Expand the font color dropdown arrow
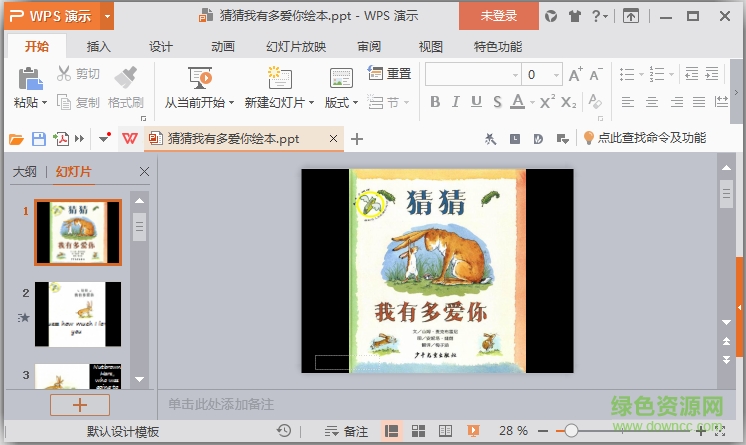746x445 pixels. point(532,102)
